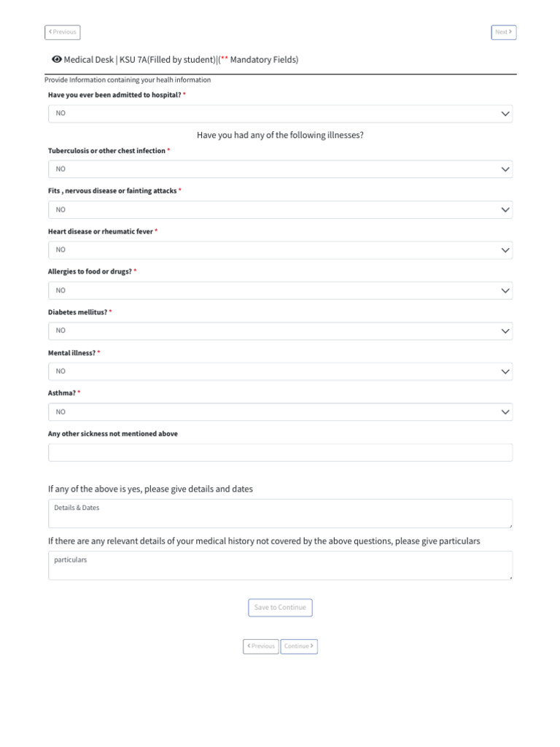This screenshot has width=560, height=747.
Task: Click chevron arrow of Diabetes mellitus dropdown
Action: point(505,331)
